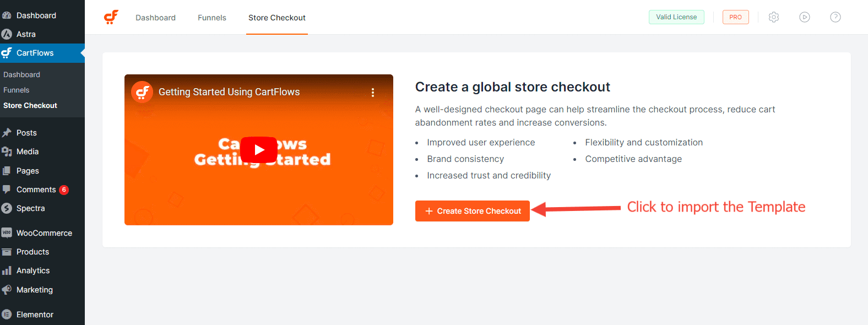Open the Spectra menu label
868x325 pixels.
coord(31,208)
